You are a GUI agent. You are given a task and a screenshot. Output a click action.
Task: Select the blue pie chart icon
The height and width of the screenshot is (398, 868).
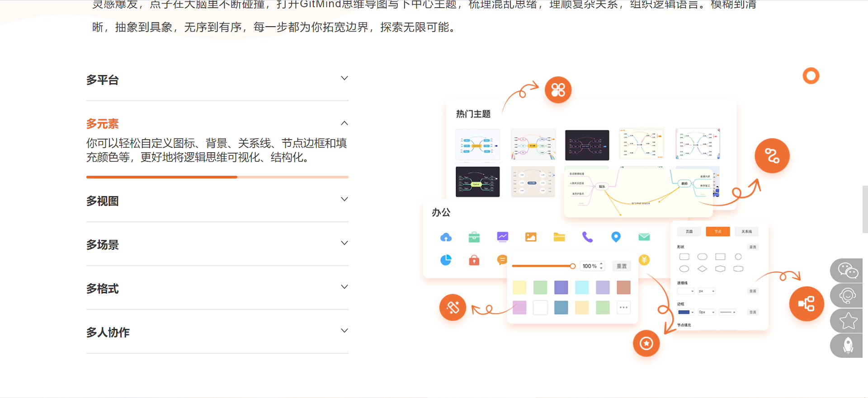[446, 260]
